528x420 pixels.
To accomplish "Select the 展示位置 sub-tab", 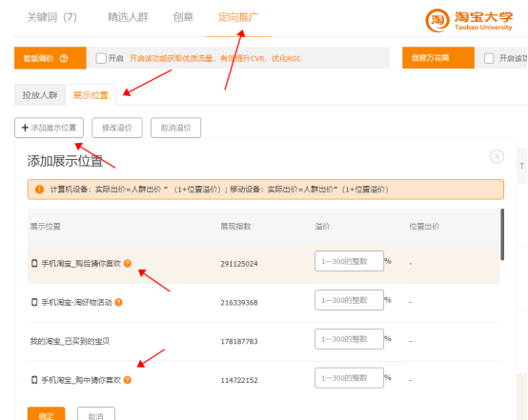I will pyautogui.click(x=91, y=95).
